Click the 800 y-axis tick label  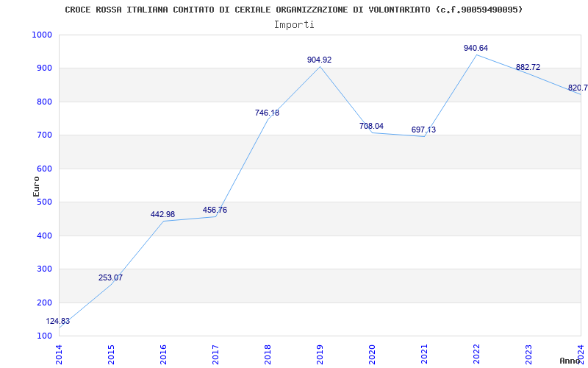point(44,102)
